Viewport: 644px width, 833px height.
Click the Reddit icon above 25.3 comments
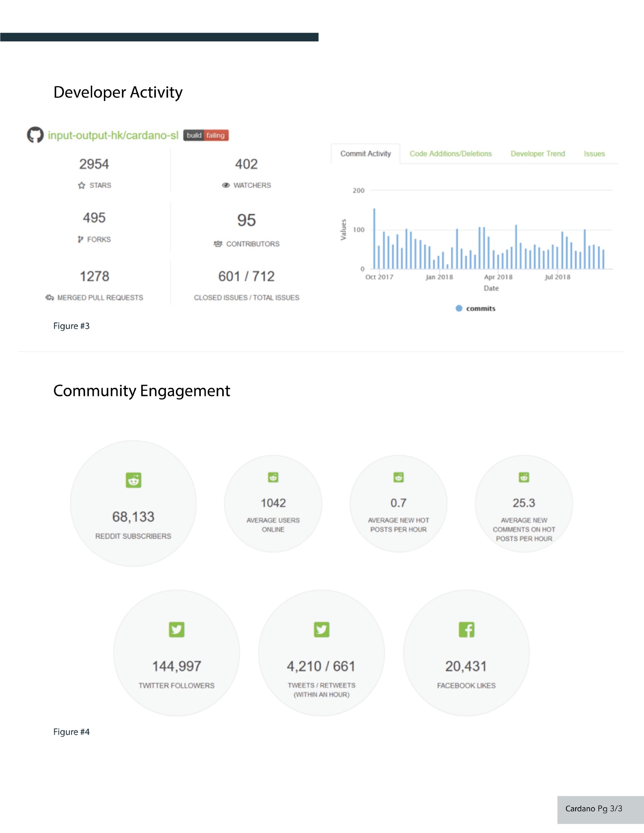tap(524, 477)
